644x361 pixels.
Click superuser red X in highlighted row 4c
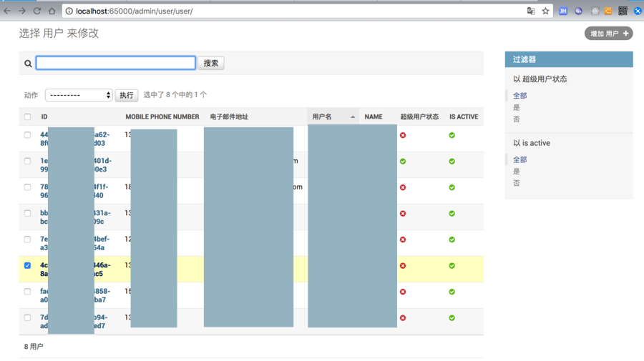coord(403,266)
